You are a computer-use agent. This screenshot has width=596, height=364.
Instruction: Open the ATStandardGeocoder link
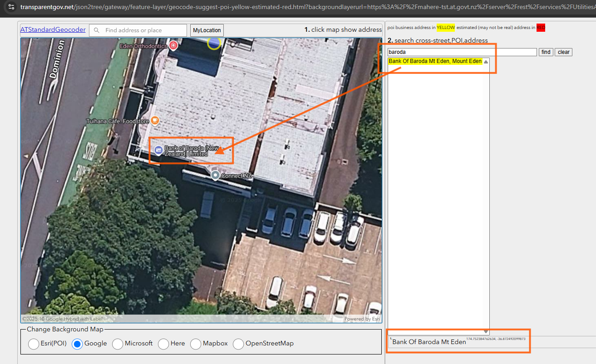(53, 30)
